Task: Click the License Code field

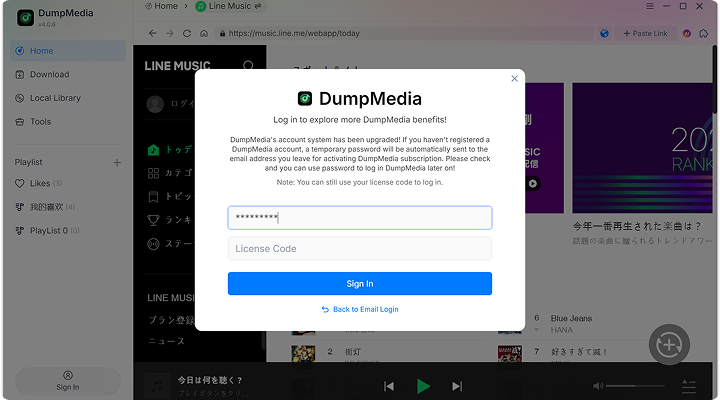Action: [360, 248]
